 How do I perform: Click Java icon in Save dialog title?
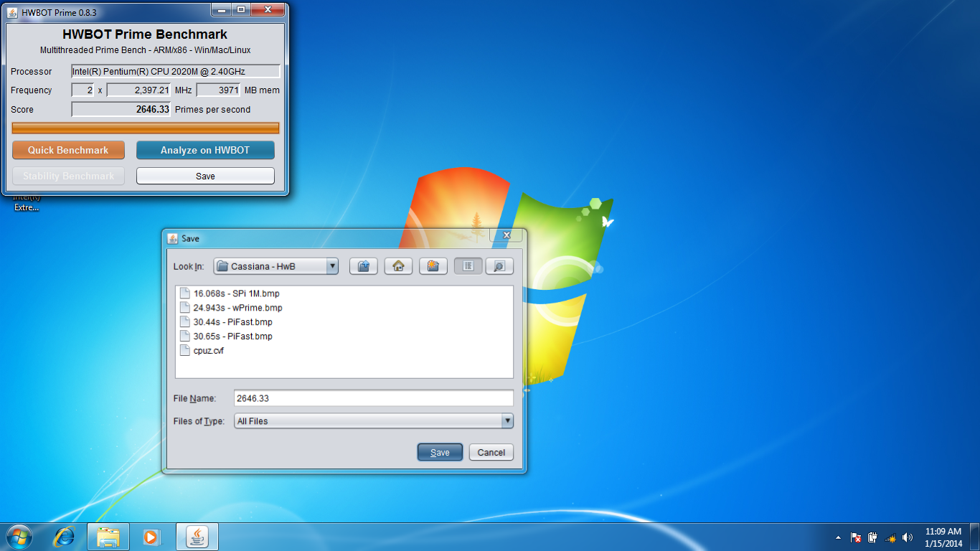pos(172,238)
